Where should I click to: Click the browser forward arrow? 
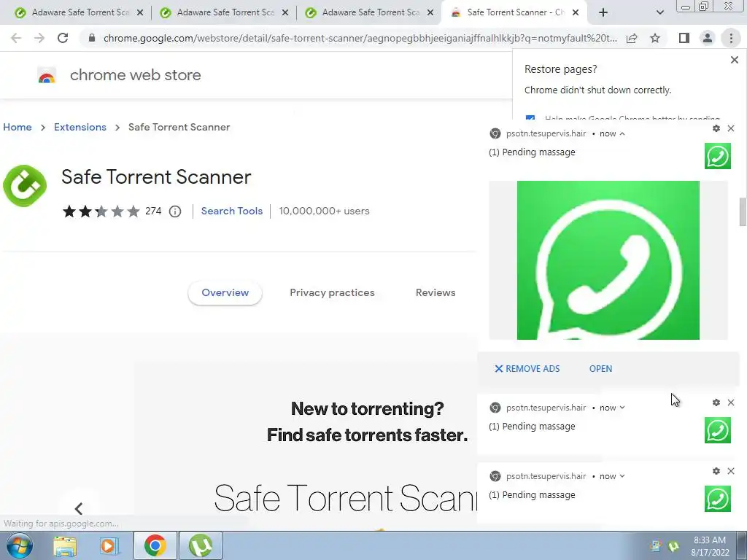(x=39, y=38)
